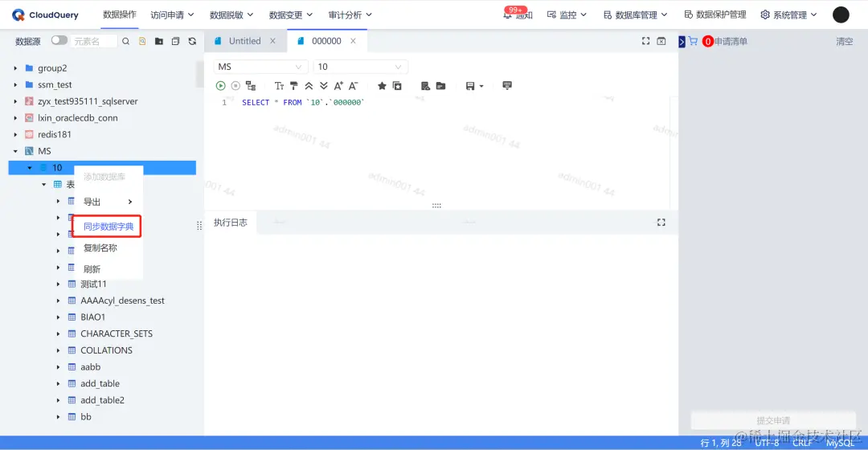This screenshot has height=450, width=868.
Task: Increase editor font size with A+ icon
Action: coord(338,86)
